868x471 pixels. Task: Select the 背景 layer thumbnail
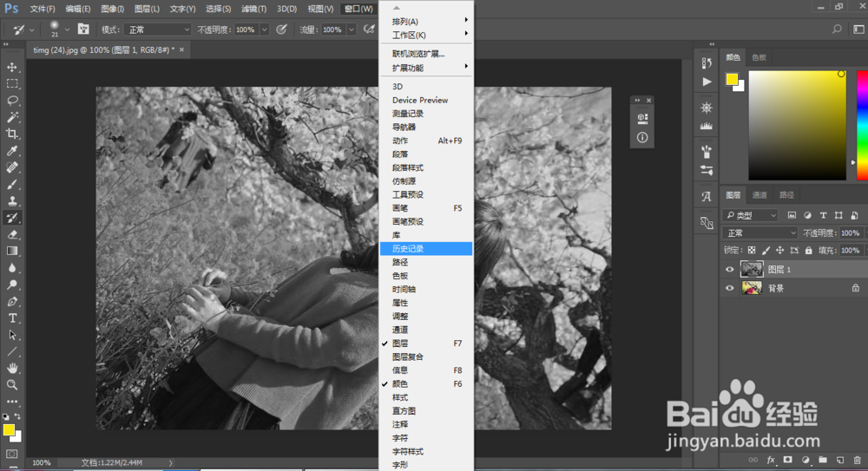(752, 288)
